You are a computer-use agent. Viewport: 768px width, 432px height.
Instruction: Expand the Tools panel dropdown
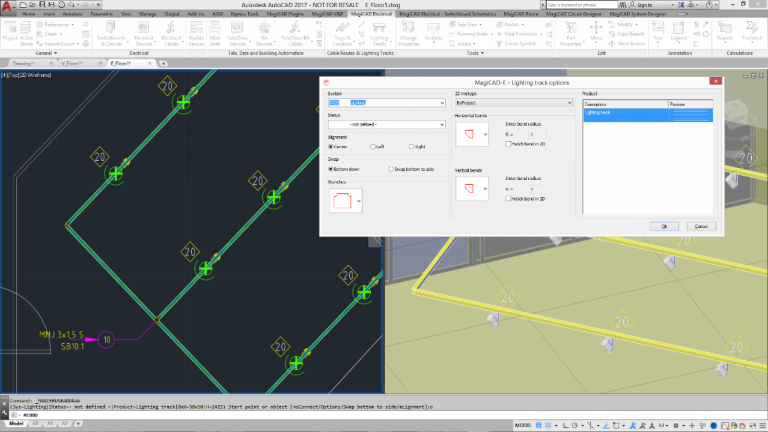[x=475, y=53]
